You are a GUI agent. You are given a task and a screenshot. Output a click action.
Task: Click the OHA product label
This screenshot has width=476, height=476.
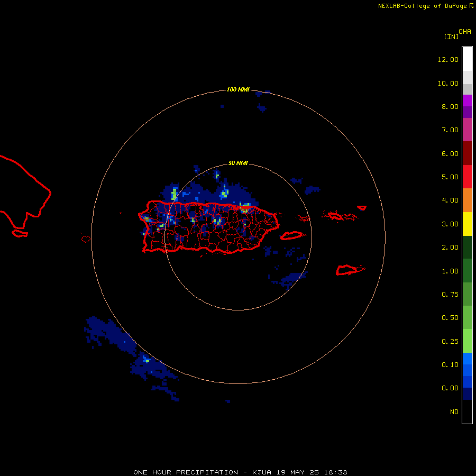point(465,32)
